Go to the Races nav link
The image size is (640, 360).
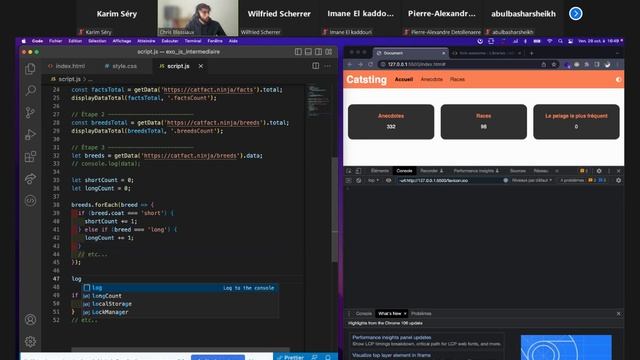pos(457,79)
